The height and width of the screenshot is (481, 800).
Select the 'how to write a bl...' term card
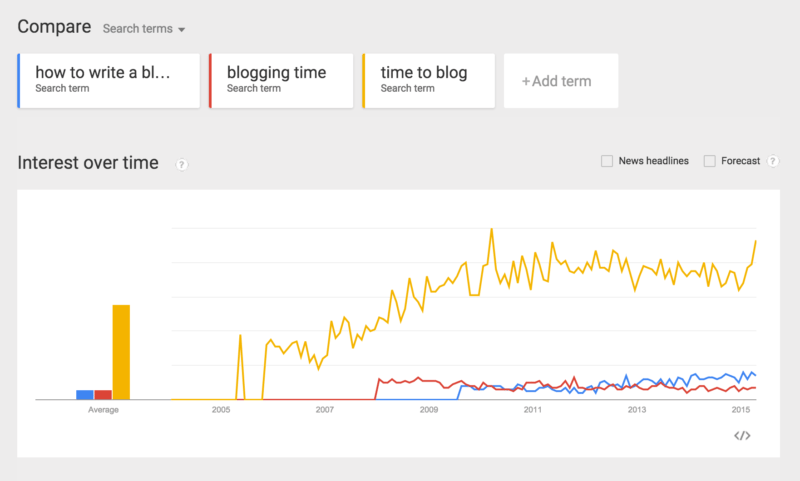click(x=109, y=81)
